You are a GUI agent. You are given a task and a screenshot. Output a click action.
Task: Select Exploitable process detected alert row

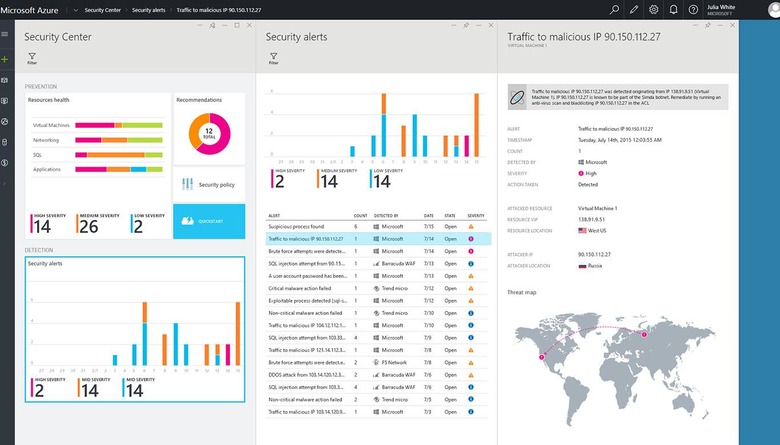pyautogui.click(x=377, y=301)
